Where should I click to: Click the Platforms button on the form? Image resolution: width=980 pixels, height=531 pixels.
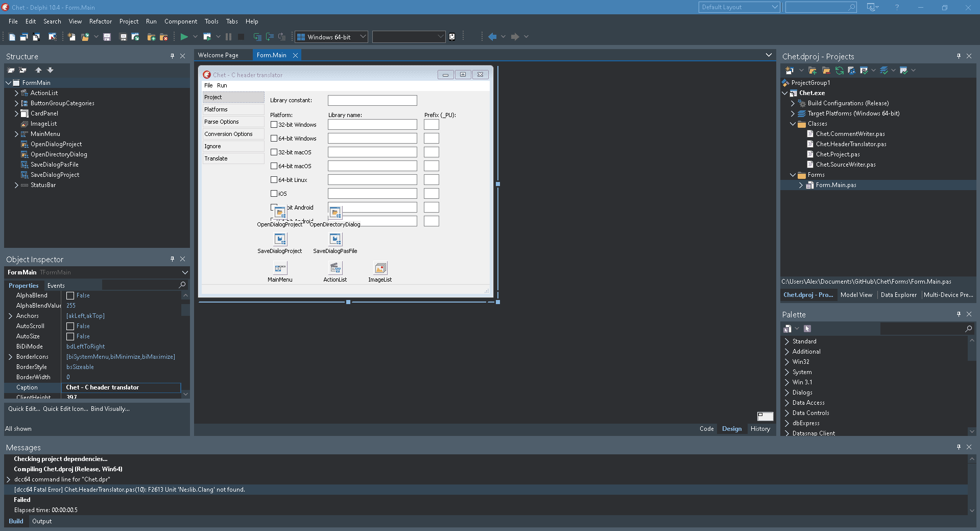tap(233, 109)
